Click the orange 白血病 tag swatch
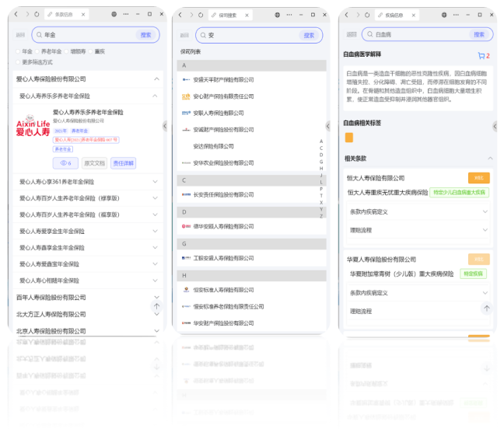This screenshot has width=504, height=429. pos(349,138)
